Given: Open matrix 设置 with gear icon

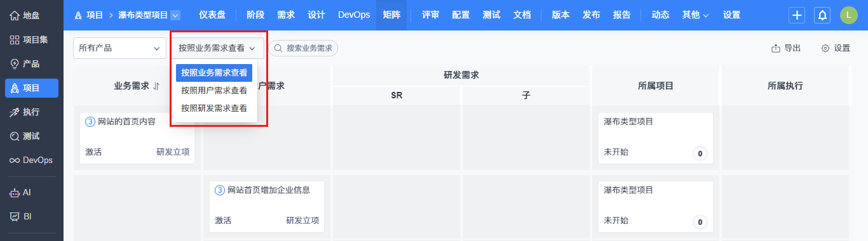Looking at the screenshot, I should 836,48.
